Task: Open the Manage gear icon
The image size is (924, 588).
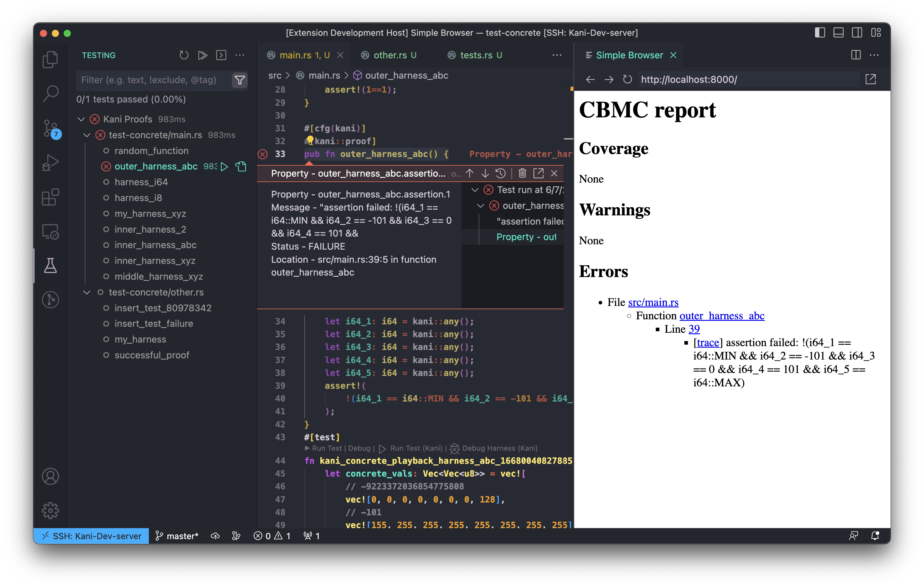Action: coord(50,511)
